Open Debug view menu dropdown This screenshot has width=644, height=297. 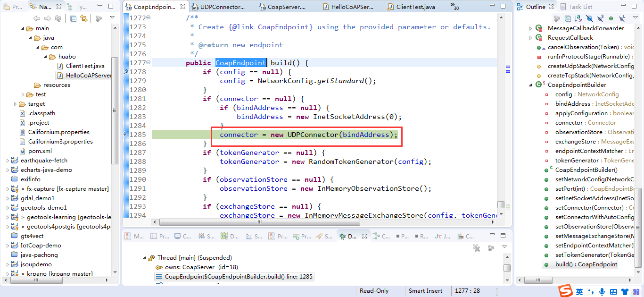tap(504, 247)
